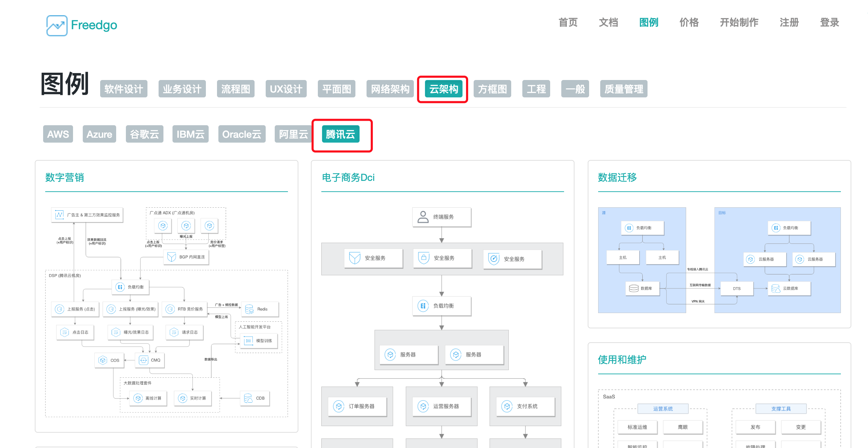This screenshot has width=868, height=448.
Task: Open the 注册 sign-up link
Action: tap(789, 23)
